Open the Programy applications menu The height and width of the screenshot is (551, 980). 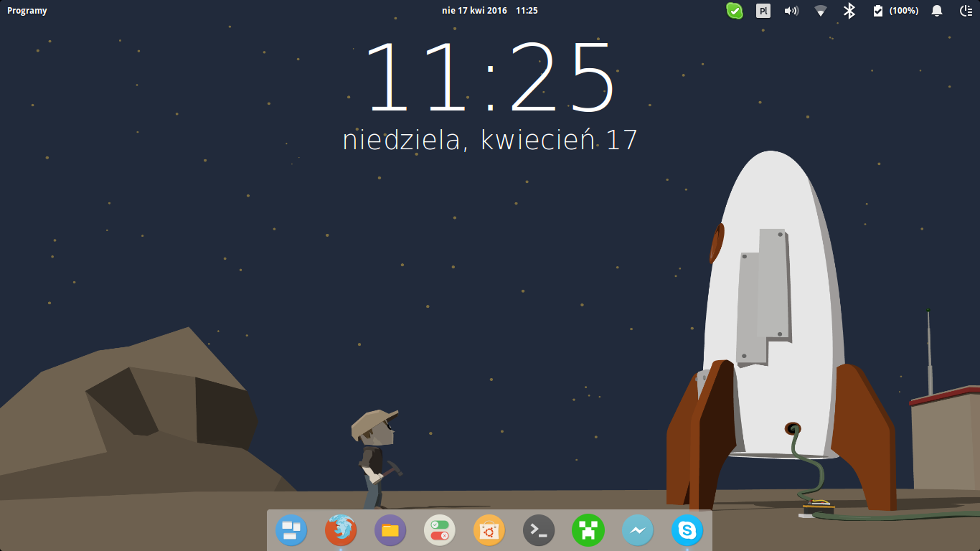pos(27,11)
